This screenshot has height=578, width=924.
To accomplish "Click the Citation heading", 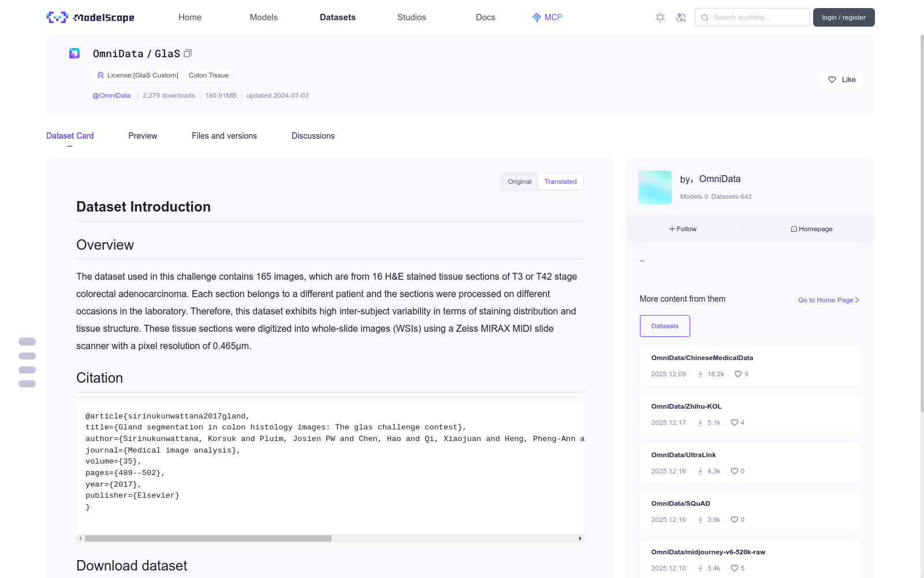I will (x=99, y=378).
